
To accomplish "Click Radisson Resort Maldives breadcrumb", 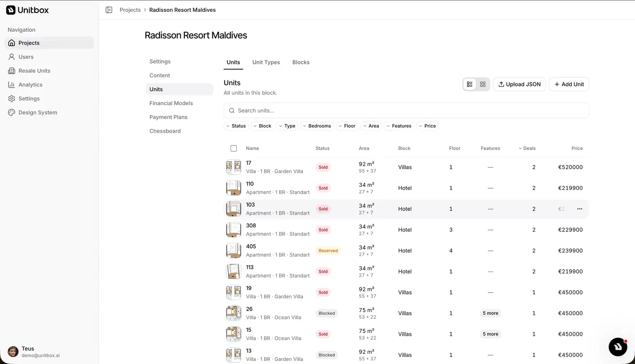I will click(183, 10).
